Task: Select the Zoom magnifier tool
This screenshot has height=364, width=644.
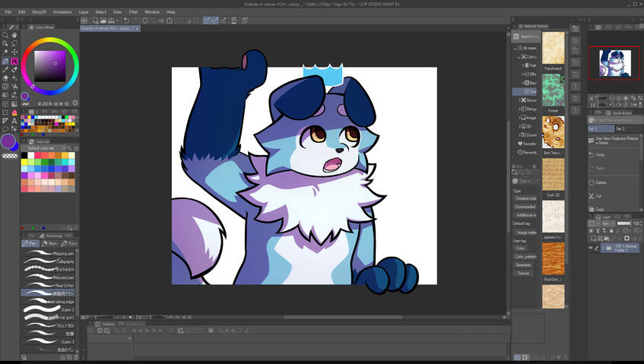Action: (x=5, y=35)
